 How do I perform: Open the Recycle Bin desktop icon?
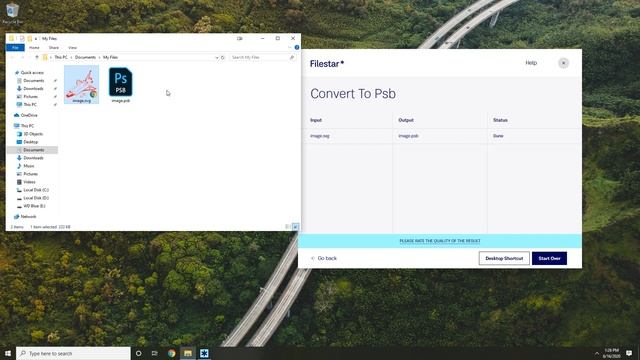point(13,13)
